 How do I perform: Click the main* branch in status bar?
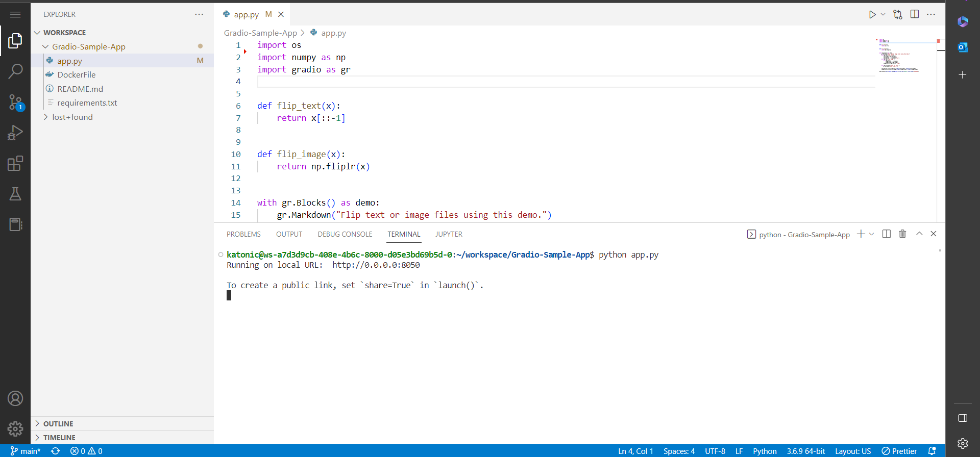coord(26,451)
